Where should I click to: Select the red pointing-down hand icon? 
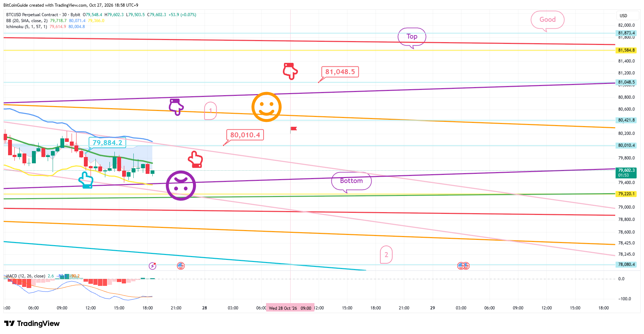pos(290,71)
